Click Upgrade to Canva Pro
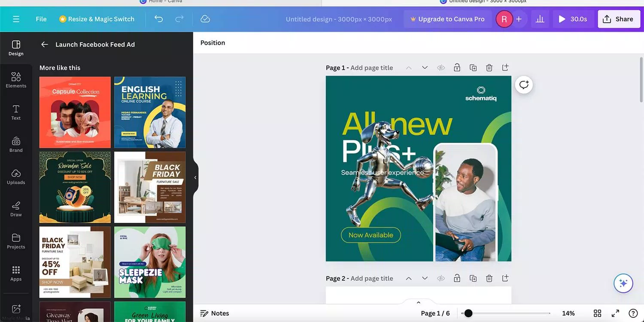This screenshot has height=322, width=644. (x=447, y=18)
